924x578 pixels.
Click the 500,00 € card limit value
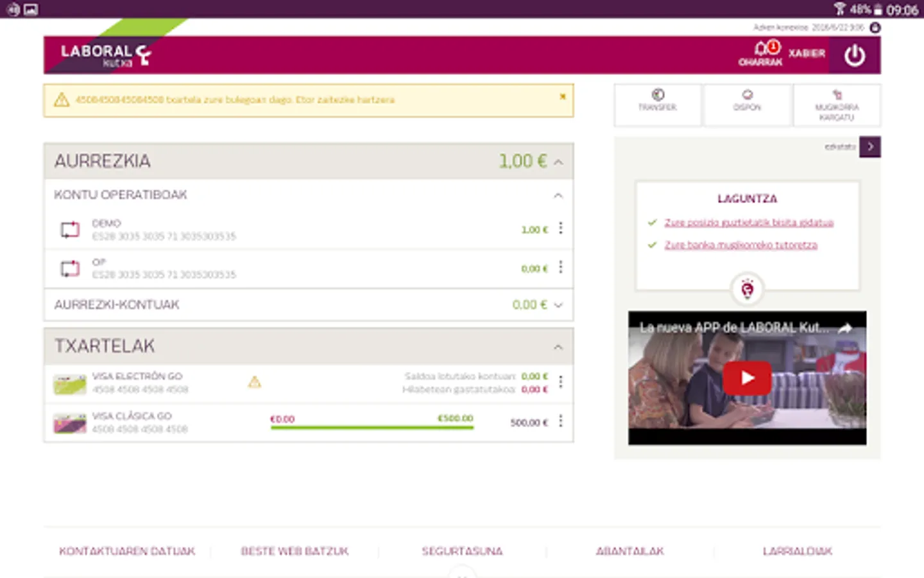[x=529, y=423]
